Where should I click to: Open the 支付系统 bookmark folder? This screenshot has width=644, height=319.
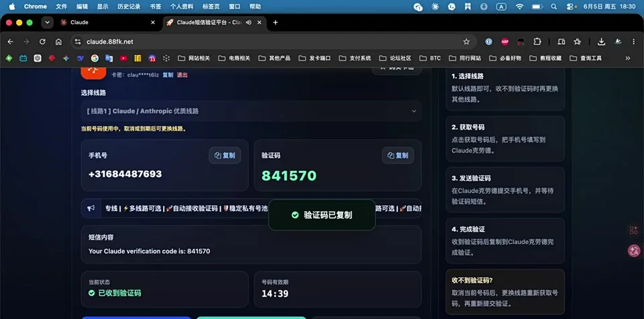pos(356,58)
